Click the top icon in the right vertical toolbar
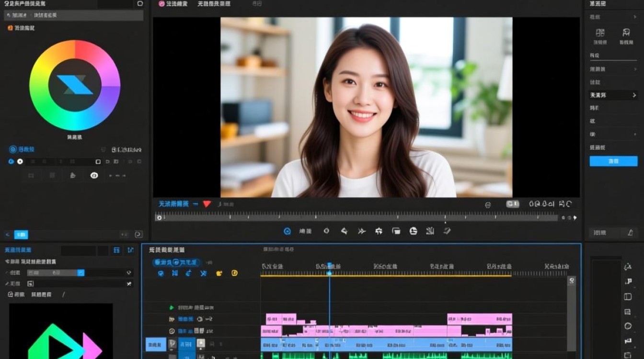This screenshot has height=359, width=644. pyautogui.click(x=628, y=266)
